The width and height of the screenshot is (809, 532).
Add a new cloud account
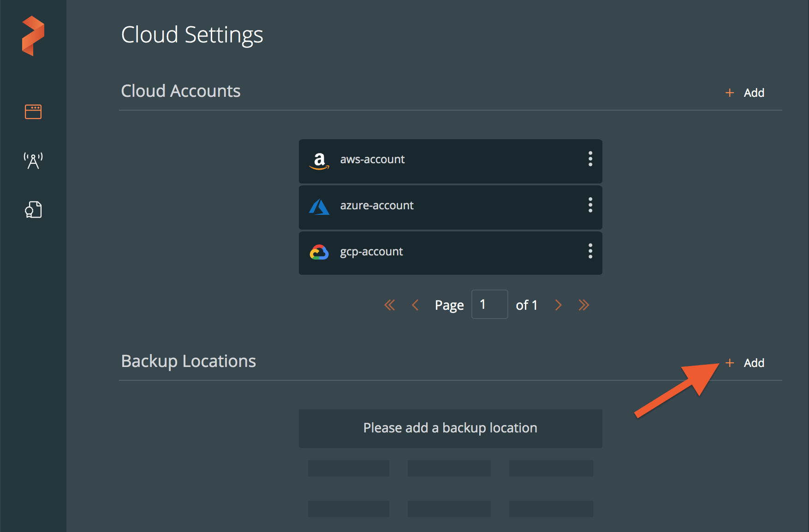[754, 93]
